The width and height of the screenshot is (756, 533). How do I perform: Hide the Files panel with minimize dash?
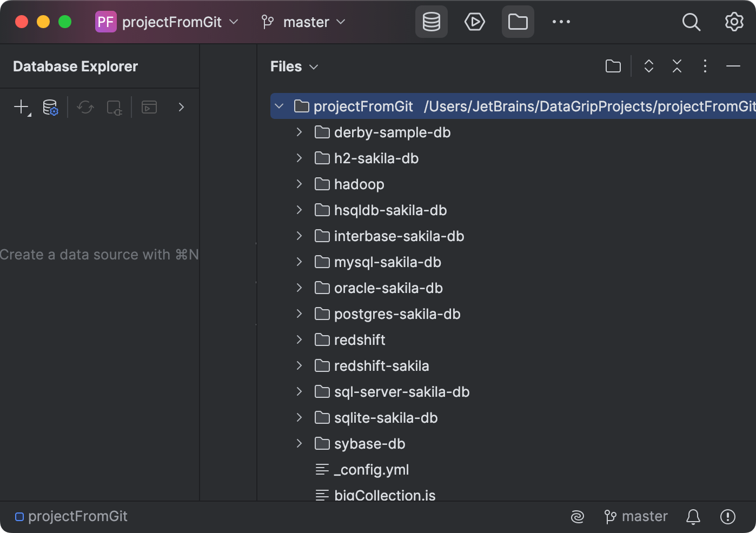[x=733, y=66]
